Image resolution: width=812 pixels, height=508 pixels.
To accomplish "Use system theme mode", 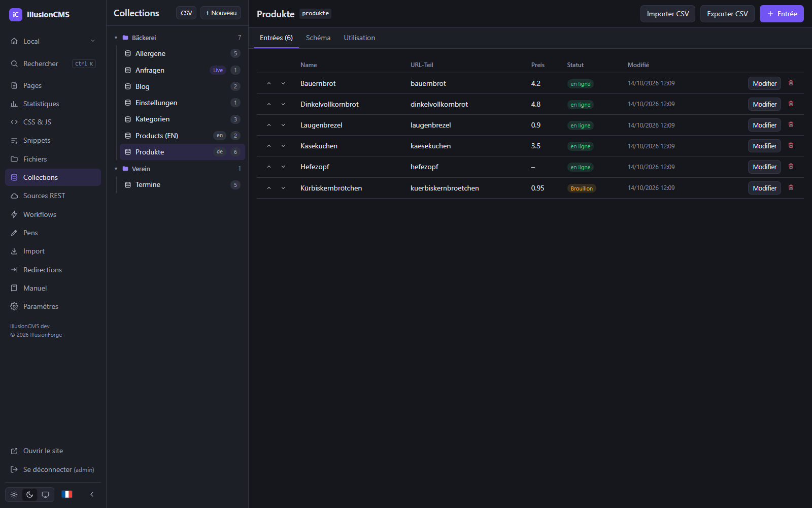I will click(45, 494).
